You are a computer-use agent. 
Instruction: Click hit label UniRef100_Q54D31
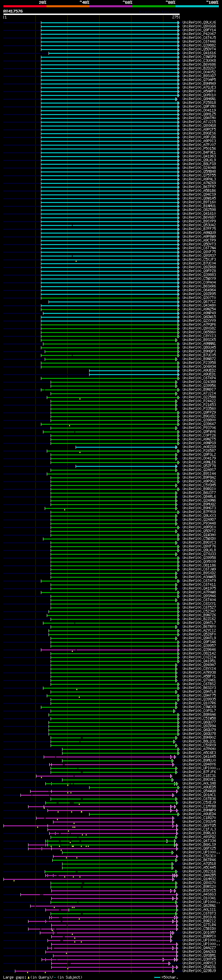click(199, 967)
